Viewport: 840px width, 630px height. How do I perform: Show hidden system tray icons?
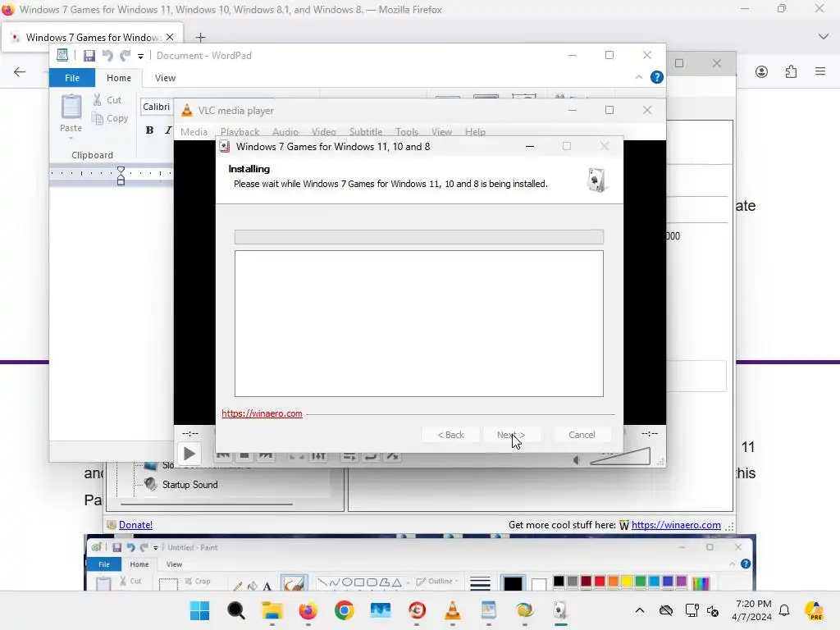coord(640,610)
